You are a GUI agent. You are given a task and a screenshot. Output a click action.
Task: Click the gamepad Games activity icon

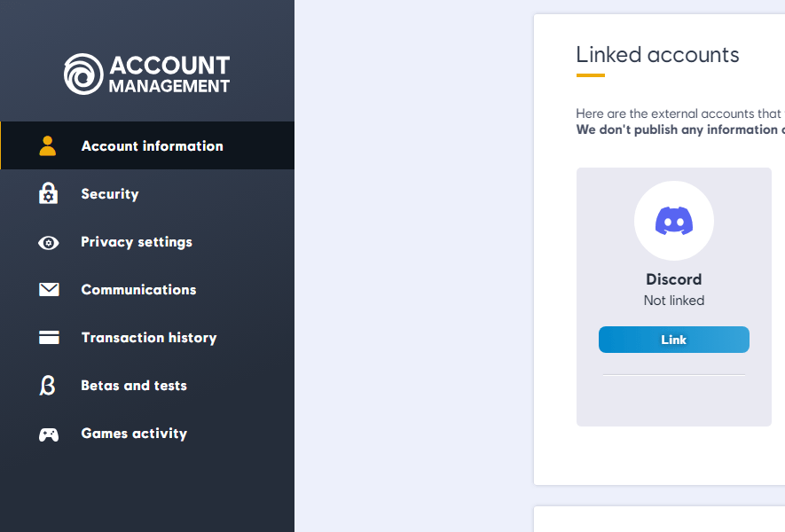(49, 434)
